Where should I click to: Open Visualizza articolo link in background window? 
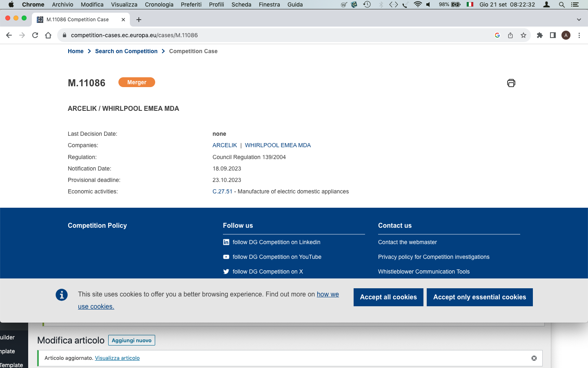pos(117,358)
